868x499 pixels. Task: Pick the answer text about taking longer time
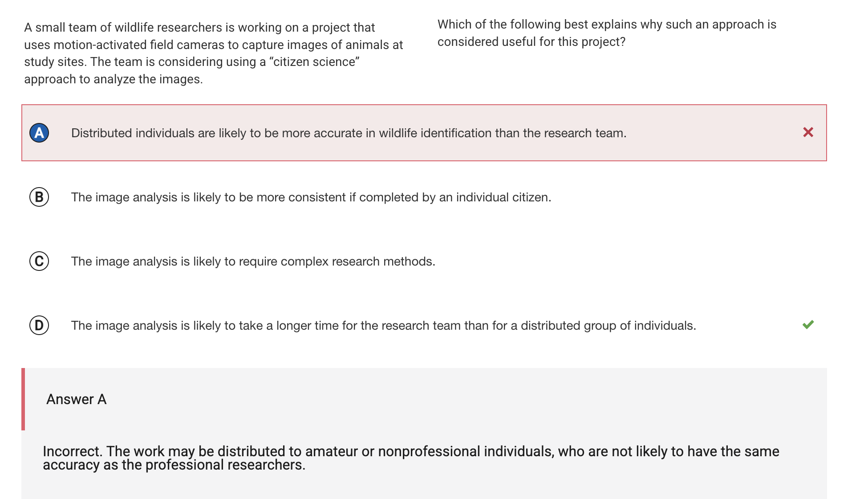(383, 326)
